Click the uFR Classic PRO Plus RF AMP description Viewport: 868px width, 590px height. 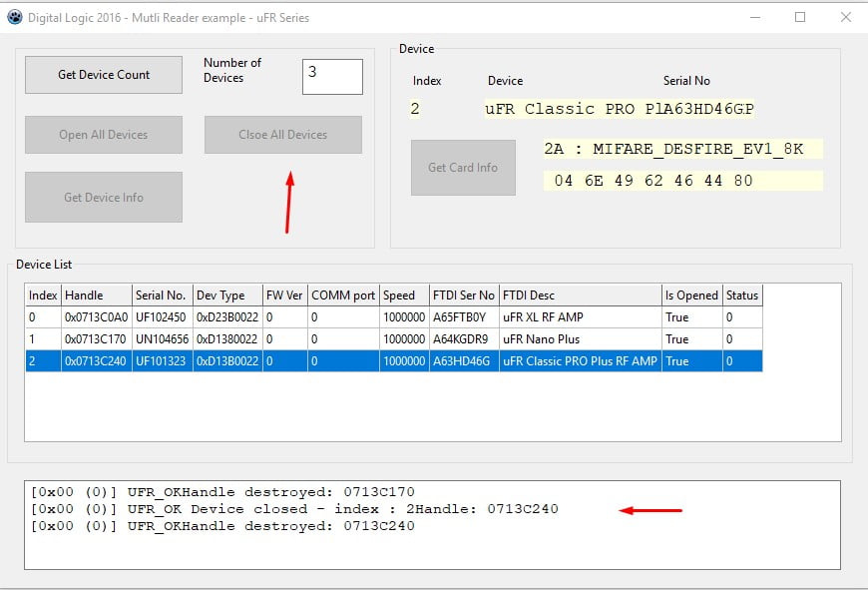pos(580,361)
